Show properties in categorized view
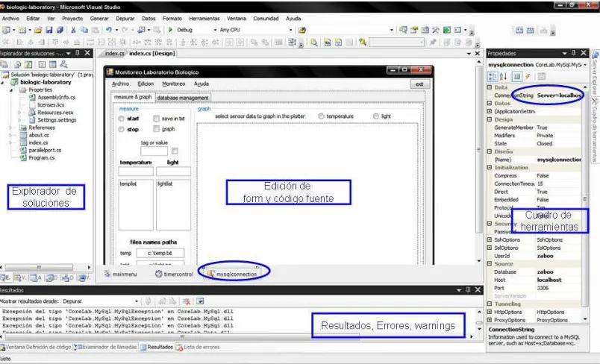 pyautogui.click(x=492, y=77)
